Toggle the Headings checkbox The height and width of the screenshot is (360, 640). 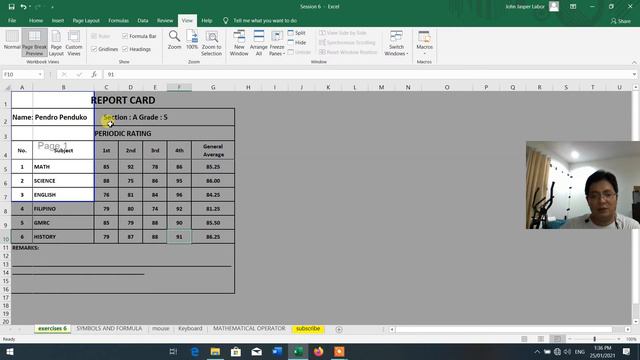[x=125, y=49]
